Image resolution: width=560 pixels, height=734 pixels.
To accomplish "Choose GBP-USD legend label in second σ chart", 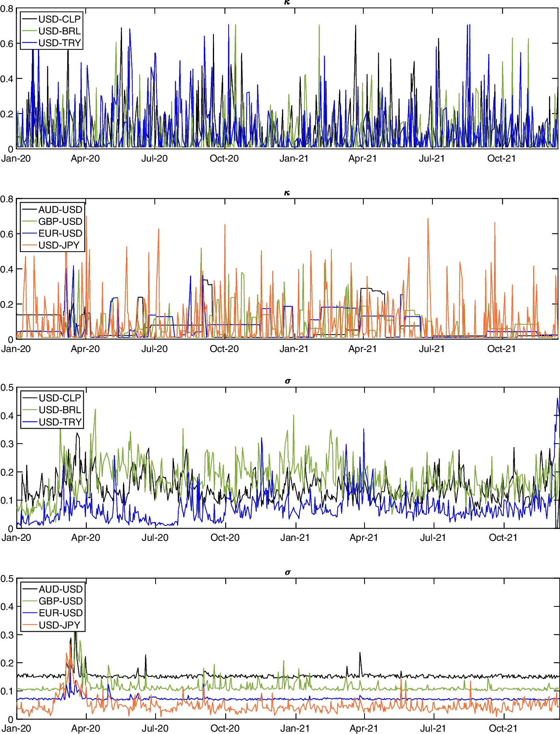I will click(x=61, y=601).
